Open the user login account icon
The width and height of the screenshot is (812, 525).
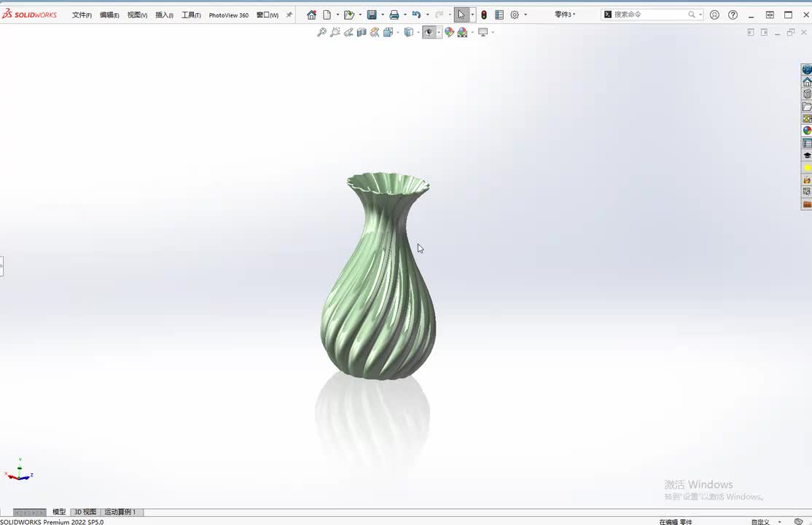[714, 15]
